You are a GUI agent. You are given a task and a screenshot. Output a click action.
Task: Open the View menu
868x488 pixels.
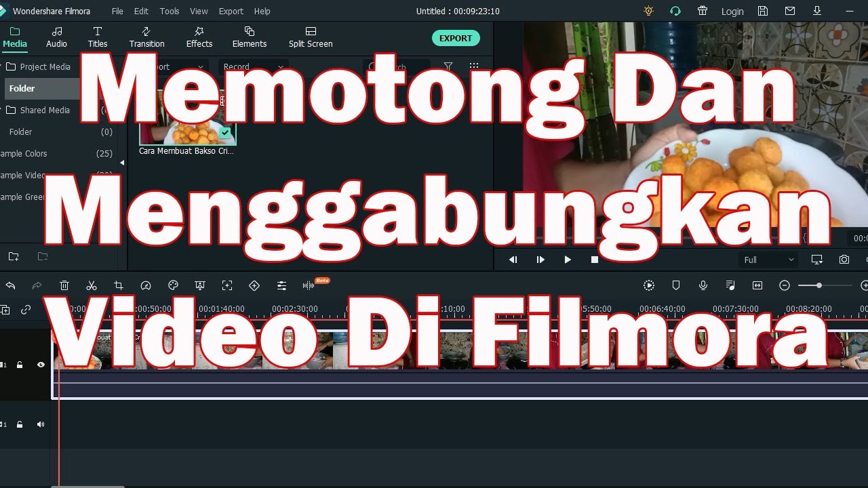click(x=199, y=11)
